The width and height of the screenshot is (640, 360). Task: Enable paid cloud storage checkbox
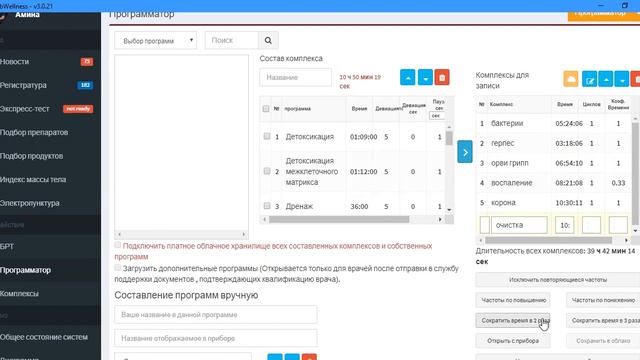(x=118, y=245)
